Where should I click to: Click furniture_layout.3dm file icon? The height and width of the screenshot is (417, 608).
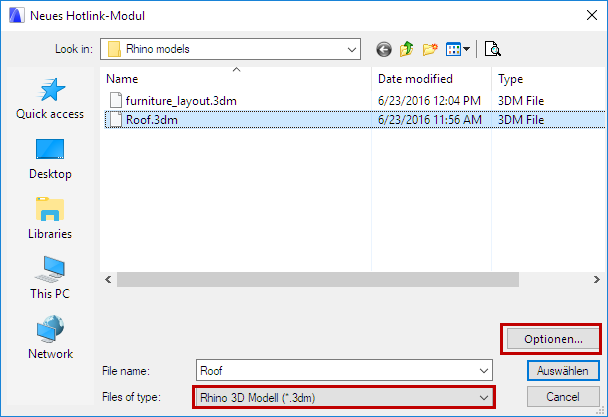(116, 100)
